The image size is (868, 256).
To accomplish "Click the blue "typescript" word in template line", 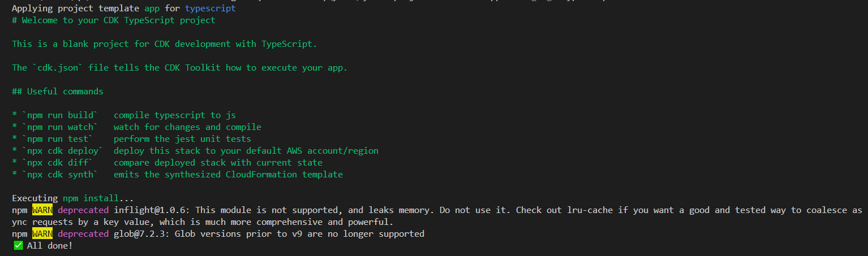I will pos(210,9).
